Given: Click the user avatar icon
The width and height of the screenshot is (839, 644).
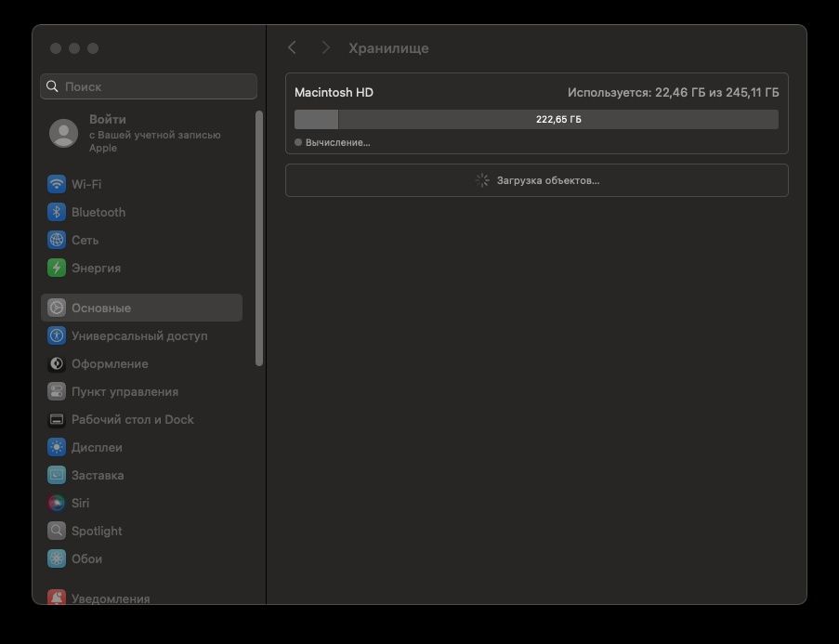Looking at the screenshot, I should click(64, 133).
